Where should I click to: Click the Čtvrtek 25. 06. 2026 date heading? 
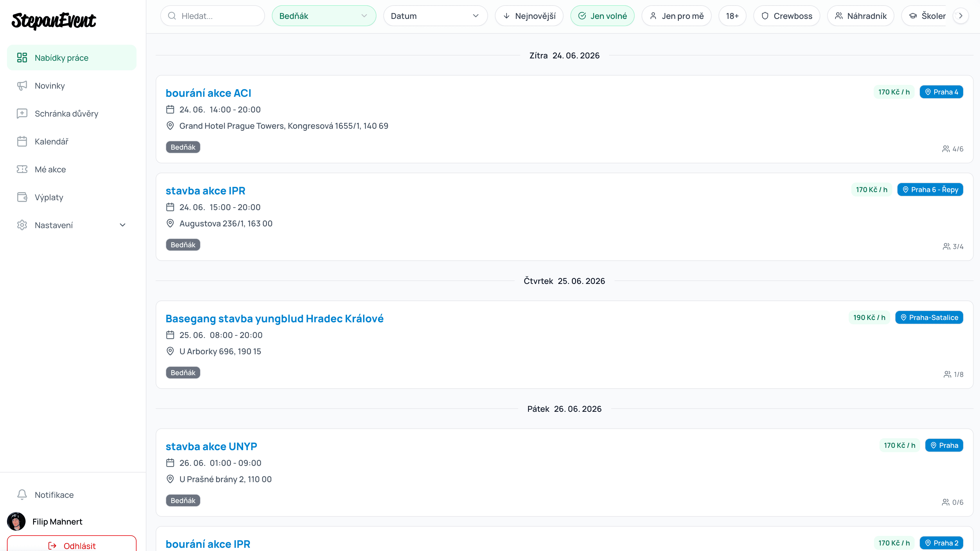point(564,281)
